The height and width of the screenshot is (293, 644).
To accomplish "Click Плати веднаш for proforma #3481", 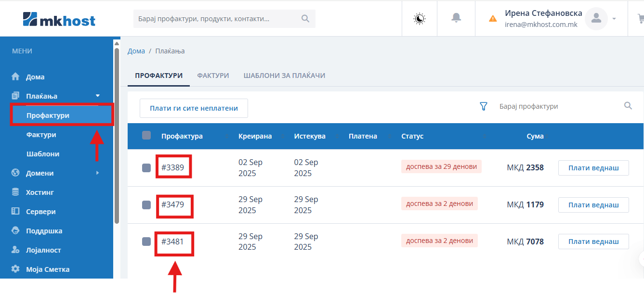I will tap(593, 242).
